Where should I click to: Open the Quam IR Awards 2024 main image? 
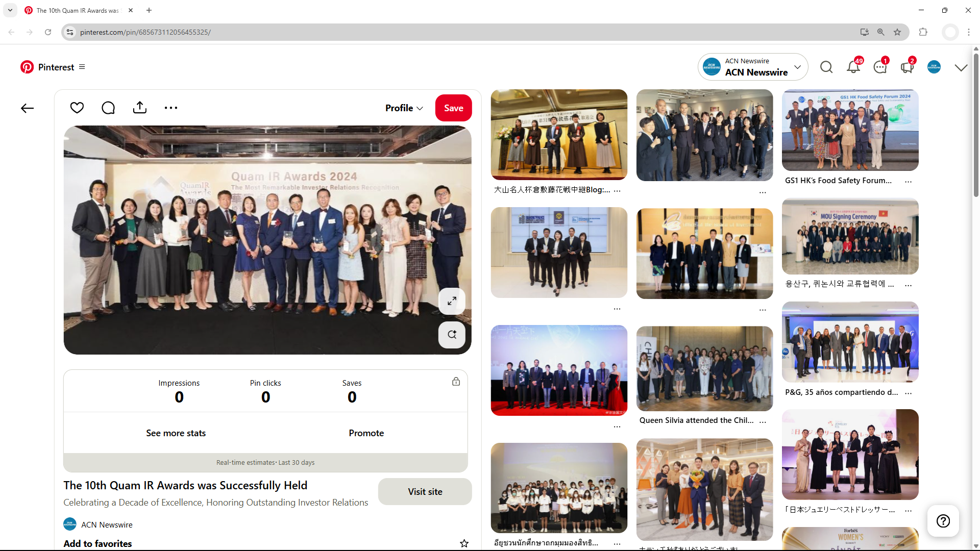click(267, 240)
